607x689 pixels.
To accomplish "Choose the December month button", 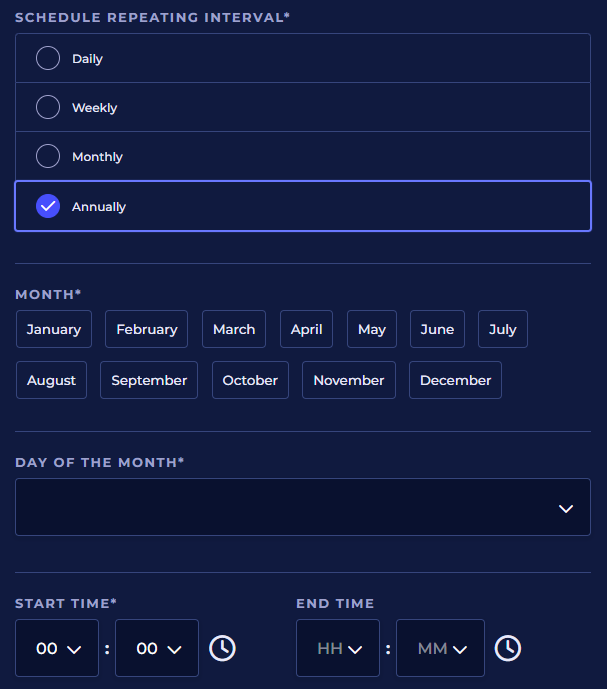I will (x=455, y=380).
